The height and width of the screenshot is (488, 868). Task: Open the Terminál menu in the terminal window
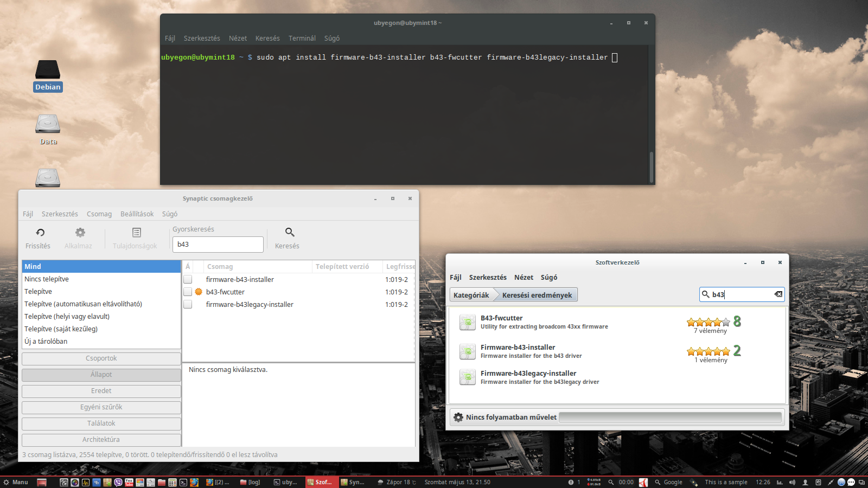pyautogui.click(x=302, y=38)
